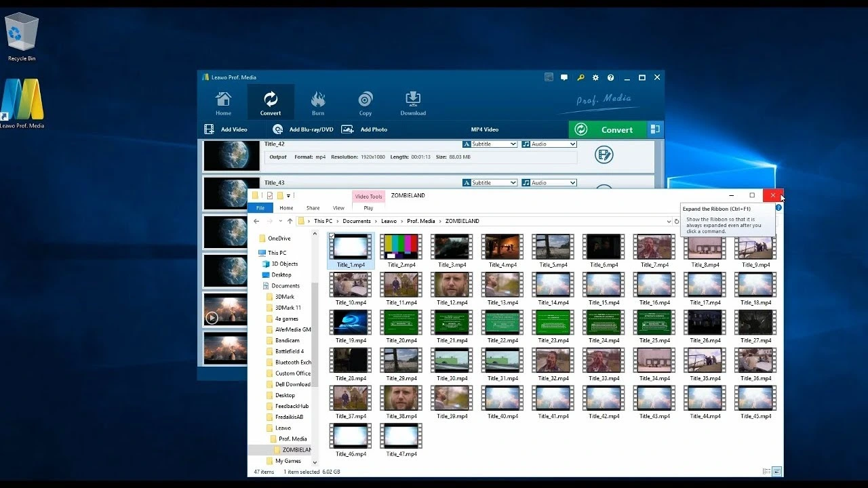The height and width of the screenshot is (488, 868).
Task: Click the Explorer Up arrow
Action: coord(290,221)
